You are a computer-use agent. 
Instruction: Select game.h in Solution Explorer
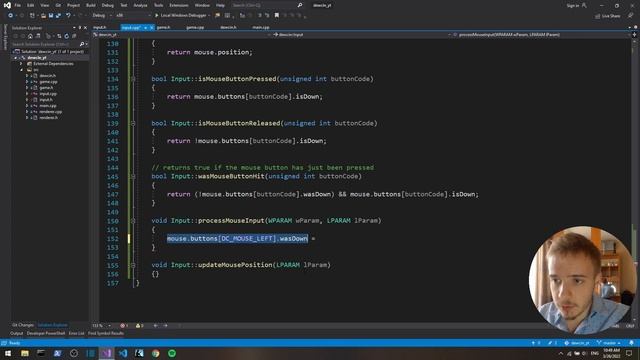tap(46, 88)
